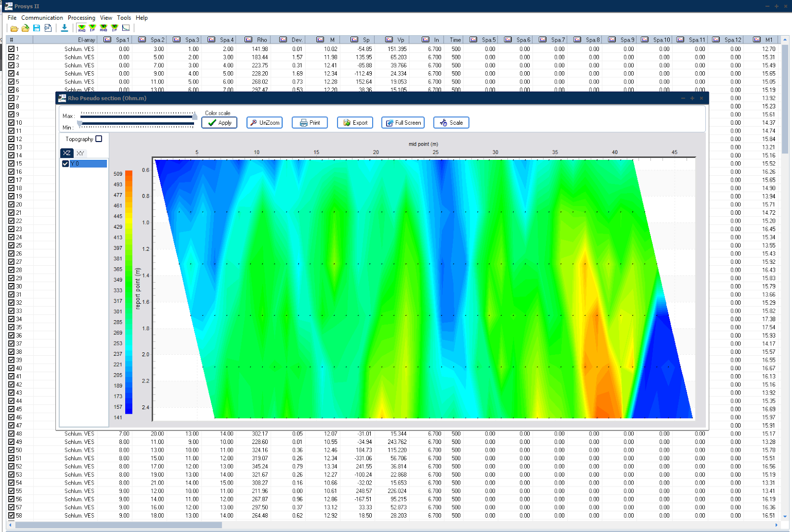The width and height of the screenshot is (792, 532).
Task: Open the IP pseudo section toolbar icon
Action: click(x=93, y=28)
